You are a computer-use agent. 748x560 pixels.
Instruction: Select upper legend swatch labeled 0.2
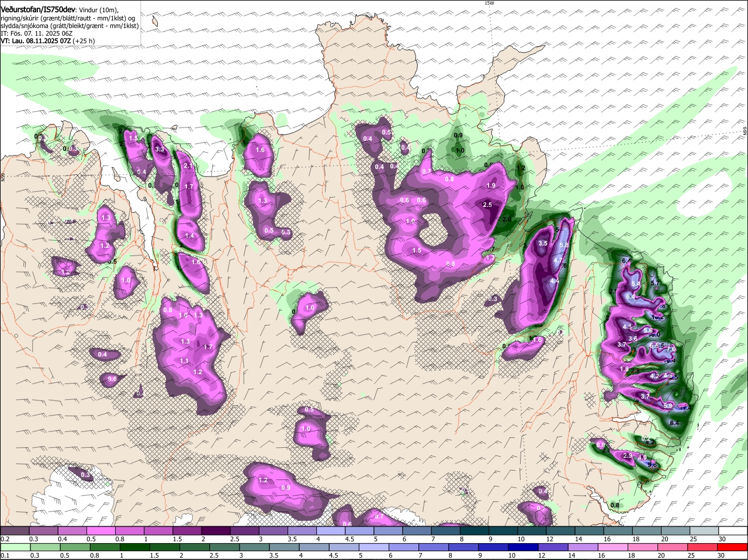(15, 530)
